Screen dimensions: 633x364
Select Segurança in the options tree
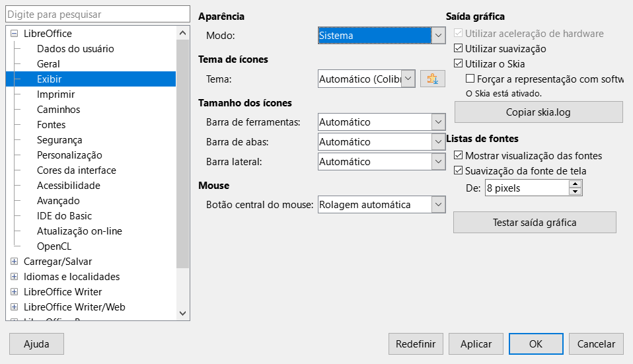59,139
